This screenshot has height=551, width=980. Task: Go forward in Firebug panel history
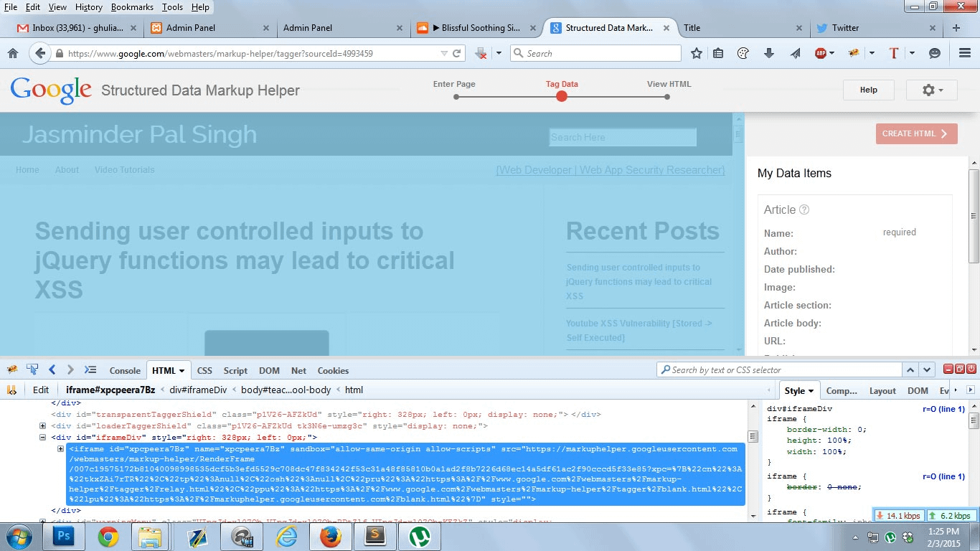coord(70,370)
